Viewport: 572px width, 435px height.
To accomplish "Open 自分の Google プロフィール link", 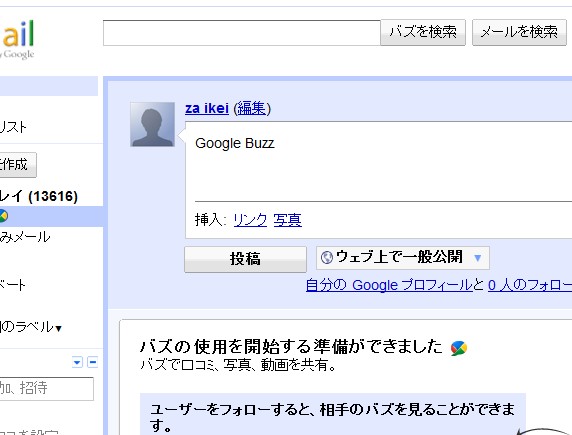I will 389,285.
